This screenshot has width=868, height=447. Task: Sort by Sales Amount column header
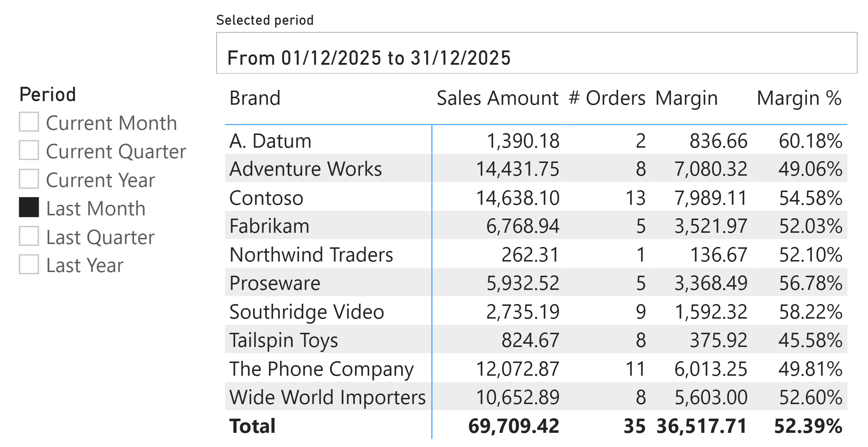497,98
